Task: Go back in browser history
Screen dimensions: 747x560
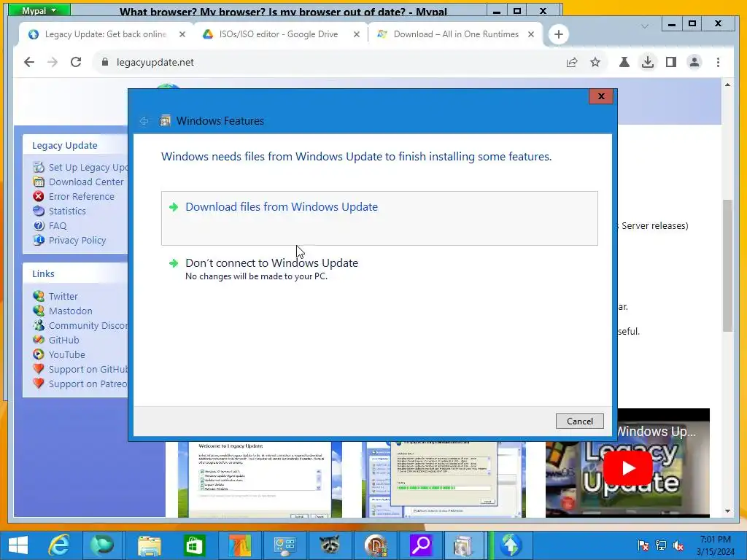Action: click(x=29, y=62)
